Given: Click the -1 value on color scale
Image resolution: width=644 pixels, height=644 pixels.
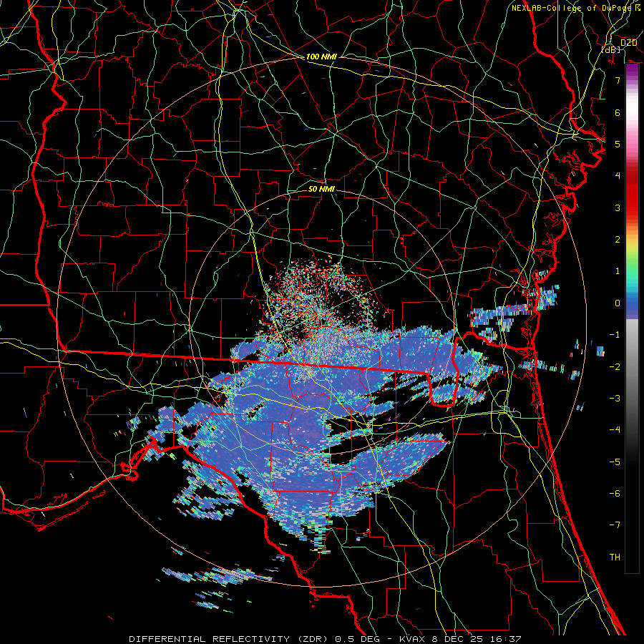Looking at the screenshot, I should tap(615, 334).
